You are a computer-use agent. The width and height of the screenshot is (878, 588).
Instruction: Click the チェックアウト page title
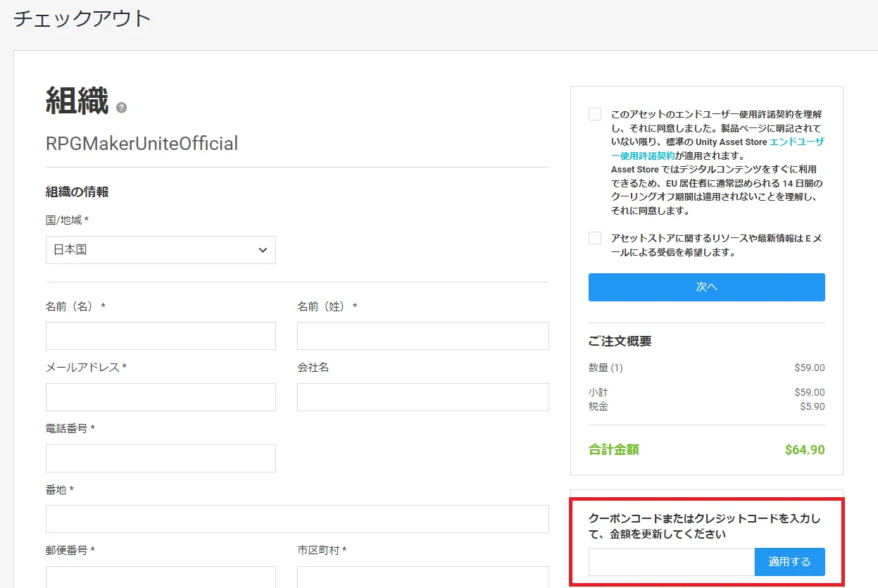[x=82, y=18]
